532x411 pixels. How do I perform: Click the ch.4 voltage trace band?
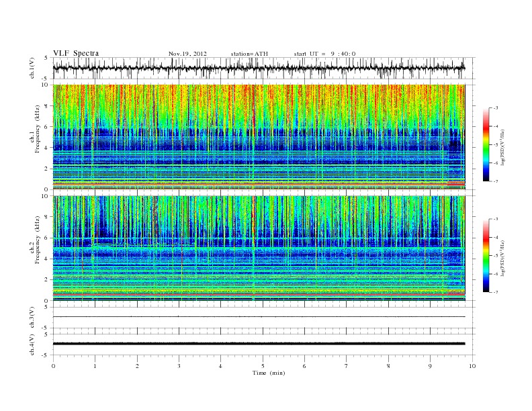coord(259,344)
